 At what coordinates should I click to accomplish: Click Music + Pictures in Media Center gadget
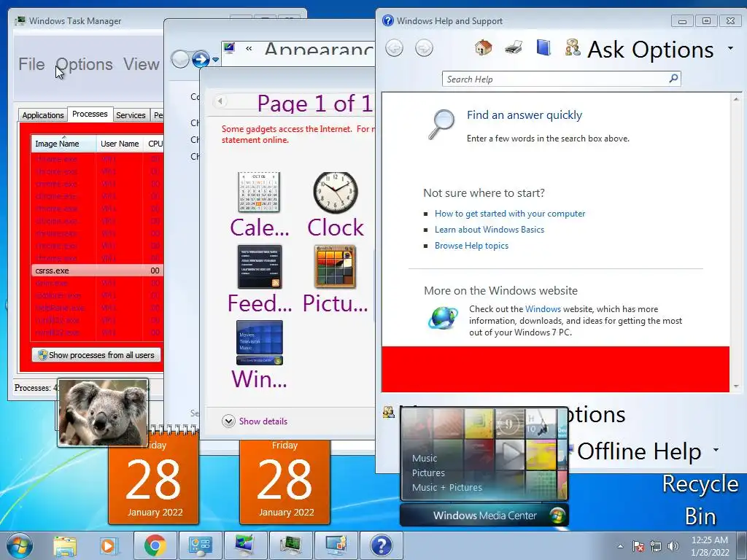447,487
